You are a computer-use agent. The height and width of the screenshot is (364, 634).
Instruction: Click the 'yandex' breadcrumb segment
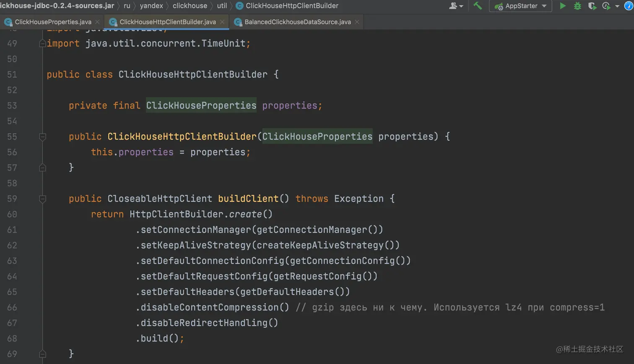coord(151,6)
